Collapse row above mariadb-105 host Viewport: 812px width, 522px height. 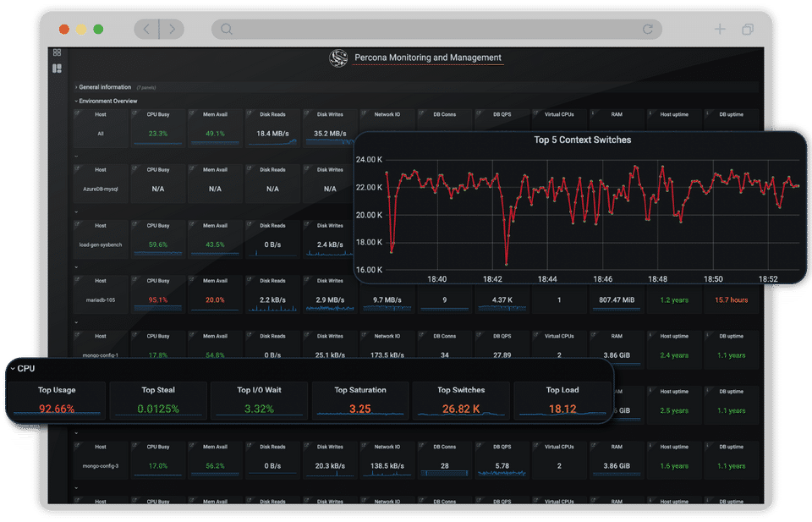coord(76,267)
